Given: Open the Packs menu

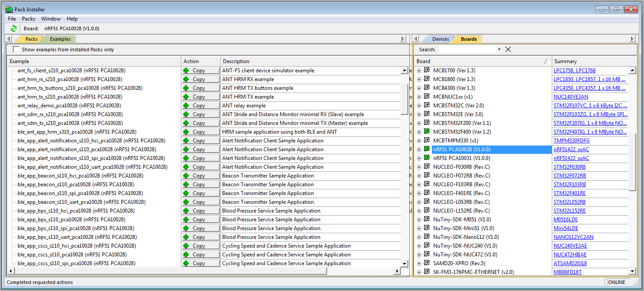Looking at the screenshot, I should click(29, 19).
